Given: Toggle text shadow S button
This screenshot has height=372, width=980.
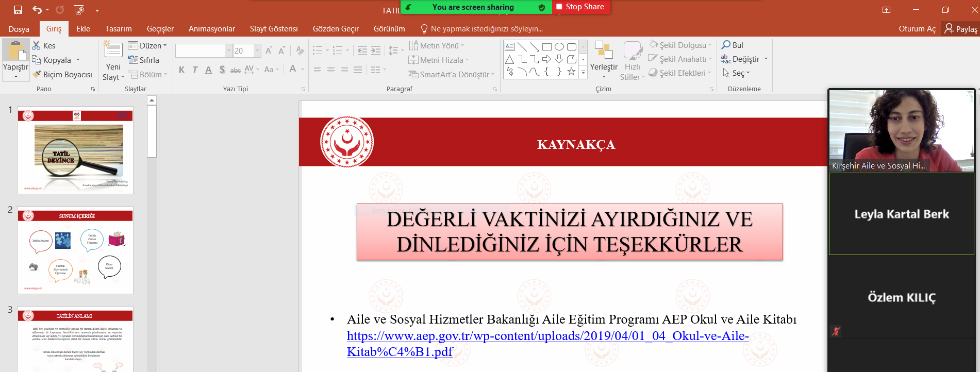Looking at the screenshot, I should 222,70.
